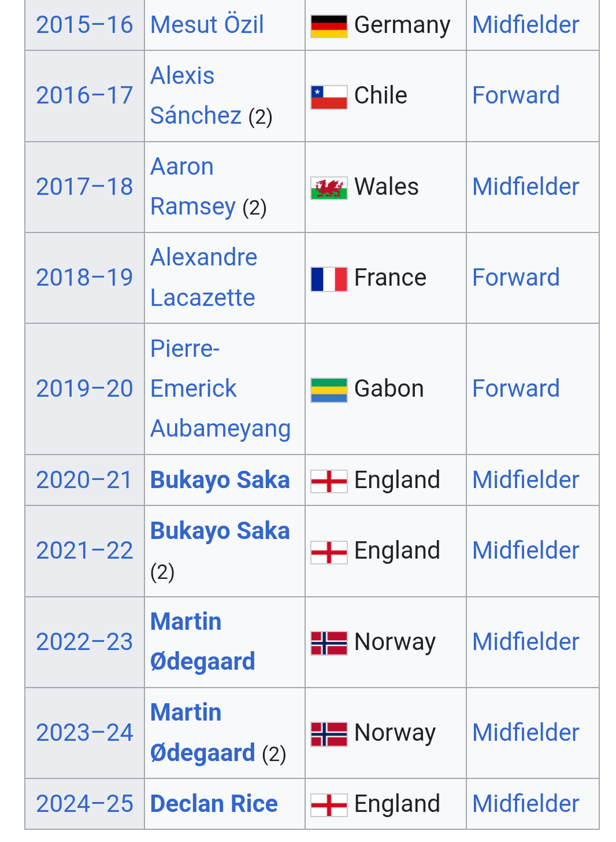Screen dimensions: 616x842
Task: Click the England flag next to Declan Rice
Action: 329,804
